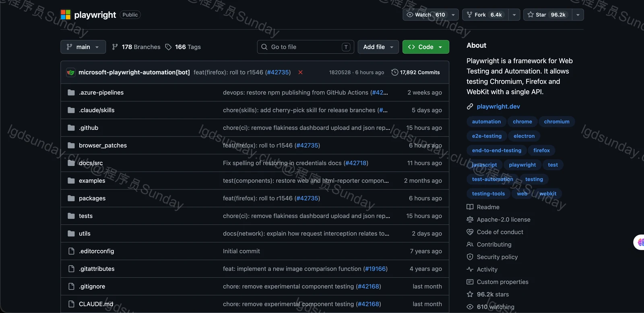Select the testing-tools topic tag
The image size is (644, 313).
[488, 194]
